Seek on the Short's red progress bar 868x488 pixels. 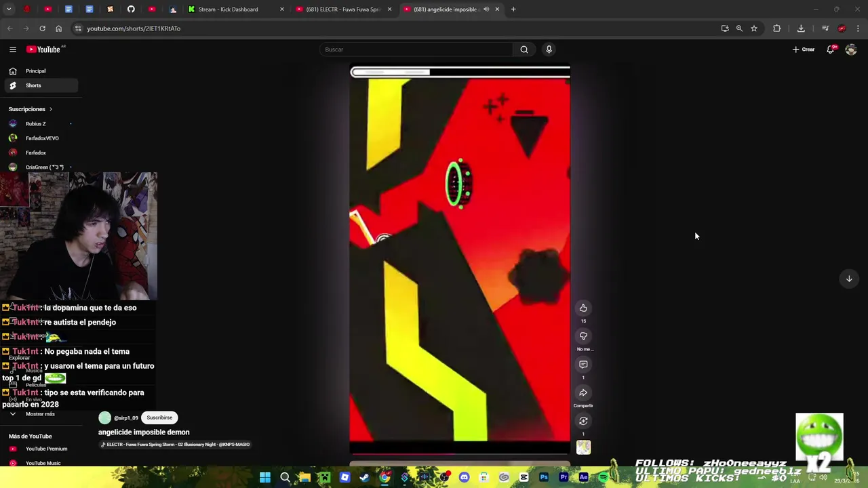coord(460,453)
